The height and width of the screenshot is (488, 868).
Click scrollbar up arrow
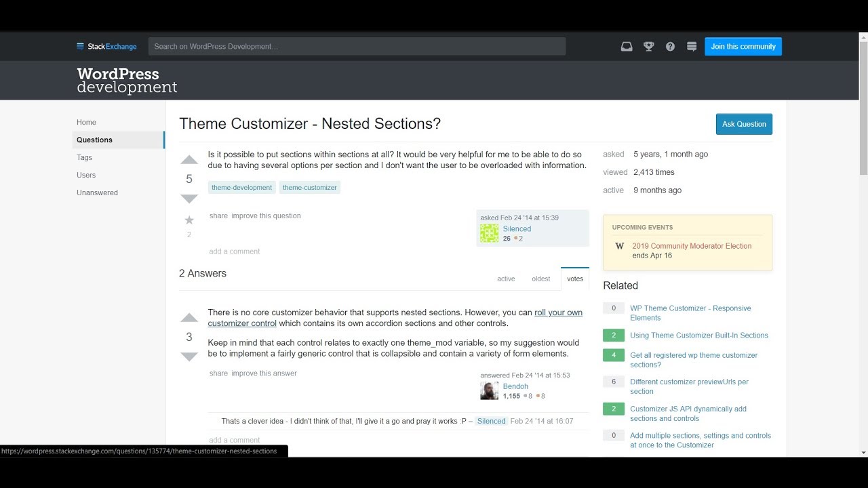coord(863,36)
